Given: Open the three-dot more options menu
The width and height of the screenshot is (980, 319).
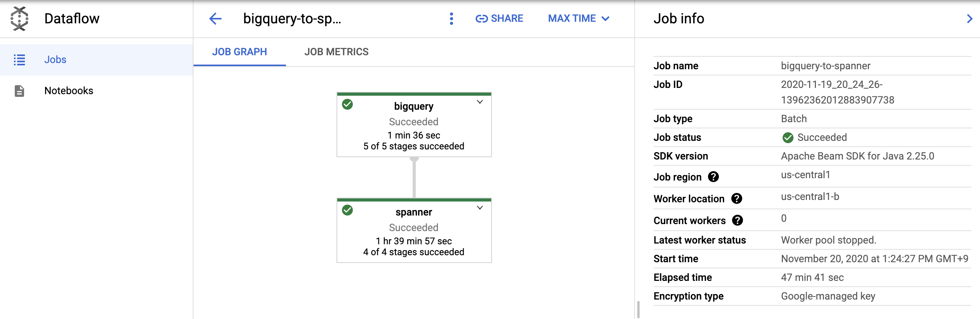Looking at the screenshot, I should tap(451, 18).
